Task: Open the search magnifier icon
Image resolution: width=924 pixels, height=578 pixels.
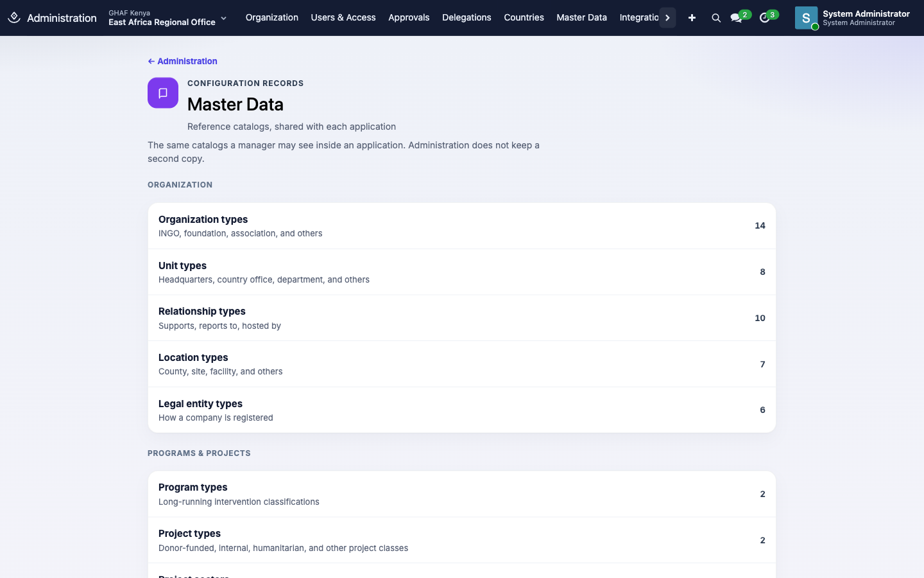Action: (x=716, y=18)
